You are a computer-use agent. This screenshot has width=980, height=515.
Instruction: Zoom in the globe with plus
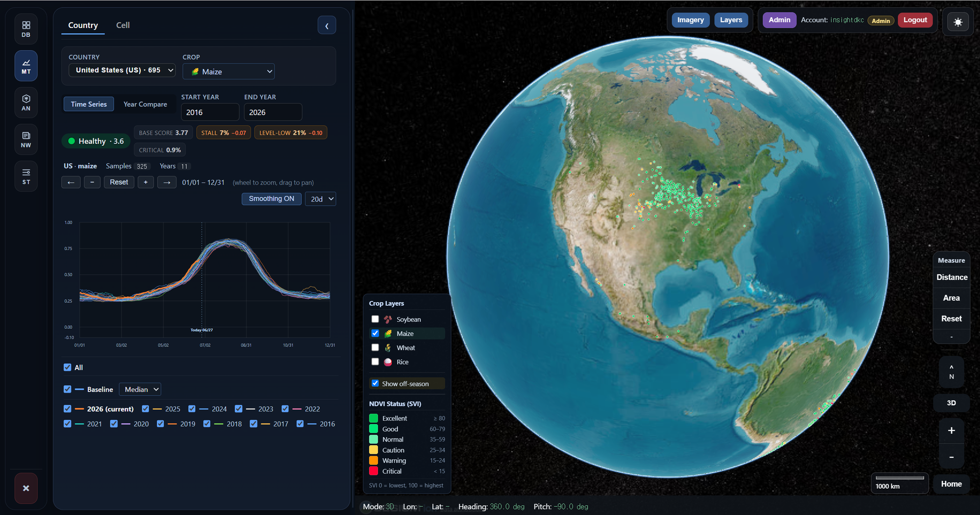[x=952, y=430]
